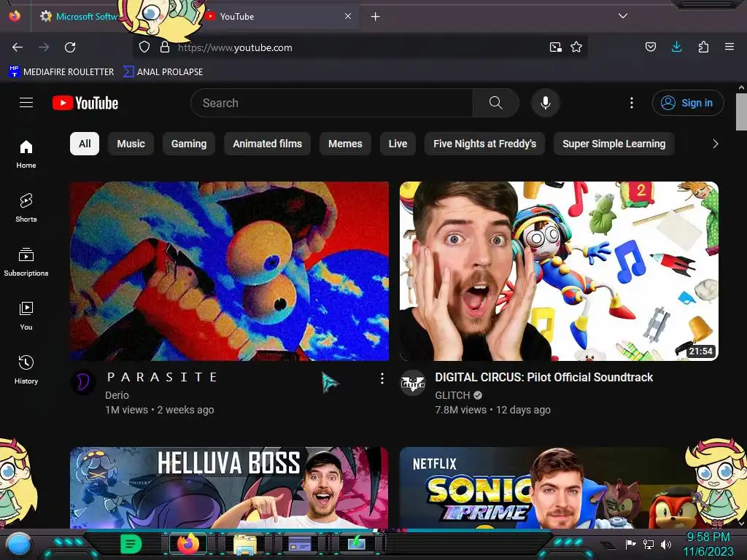This screenshot has width=747, height=560.
Task: Open the Helluva Boss video thumbnail
Action: 229,487
